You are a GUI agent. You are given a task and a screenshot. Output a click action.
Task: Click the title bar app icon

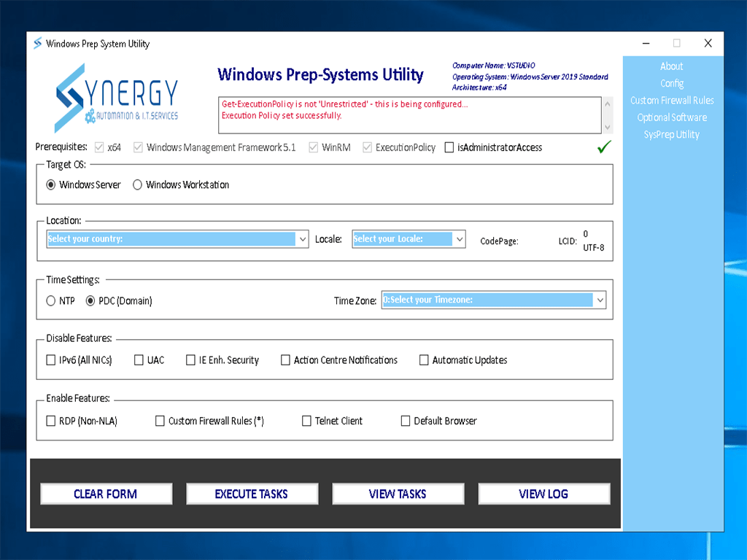[37, 44]
